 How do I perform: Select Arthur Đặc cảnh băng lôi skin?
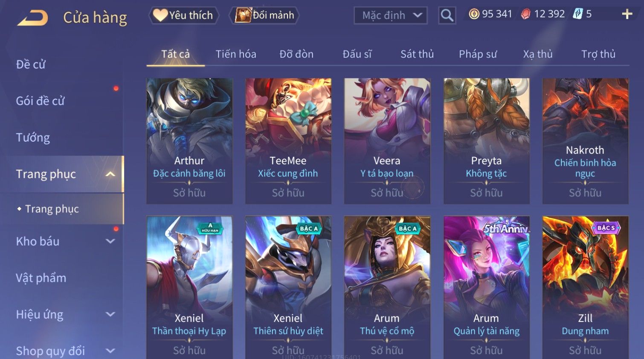(189, 141)
